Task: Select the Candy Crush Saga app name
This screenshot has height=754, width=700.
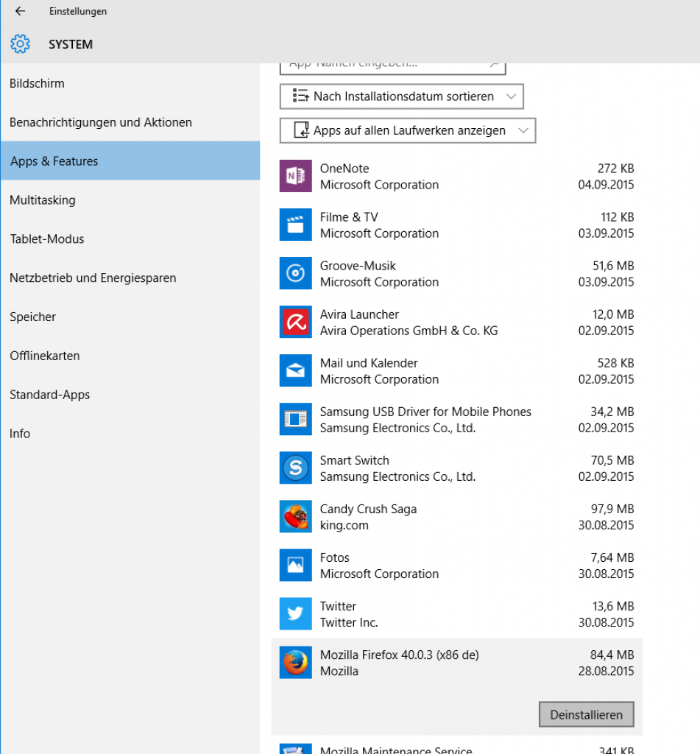Action: pos(368,509)
